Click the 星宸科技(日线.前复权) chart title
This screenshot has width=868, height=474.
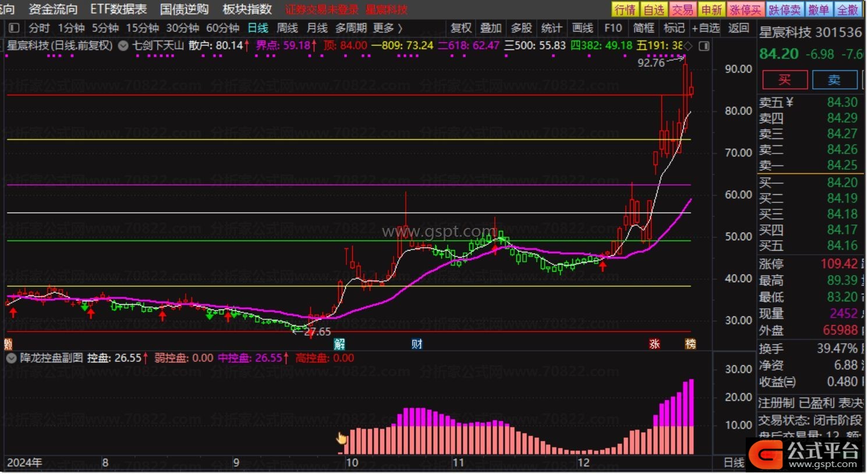click(59, 45)
